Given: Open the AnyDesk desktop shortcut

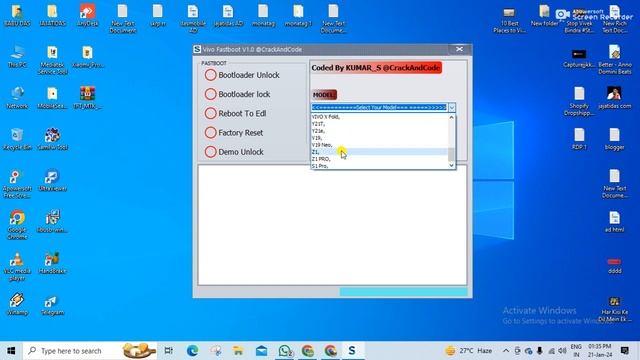Looking at the screenshot, I should (x=87, y=16).
